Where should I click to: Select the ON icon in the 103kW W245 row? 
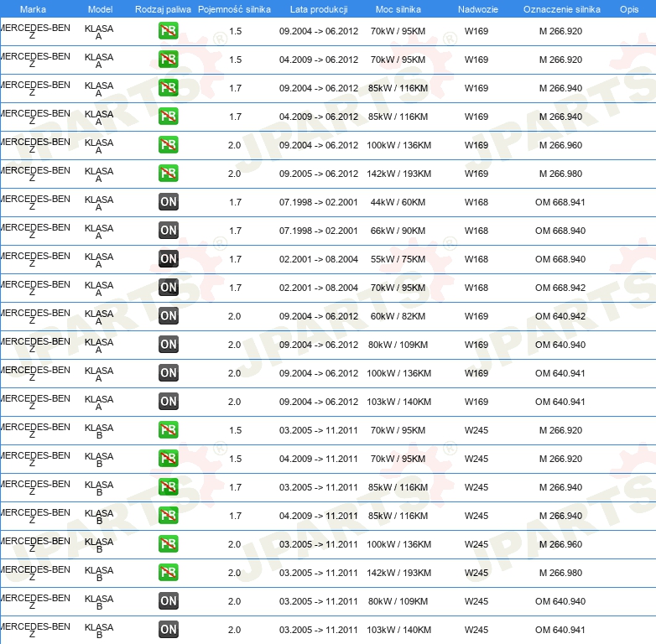click(168, 630)
